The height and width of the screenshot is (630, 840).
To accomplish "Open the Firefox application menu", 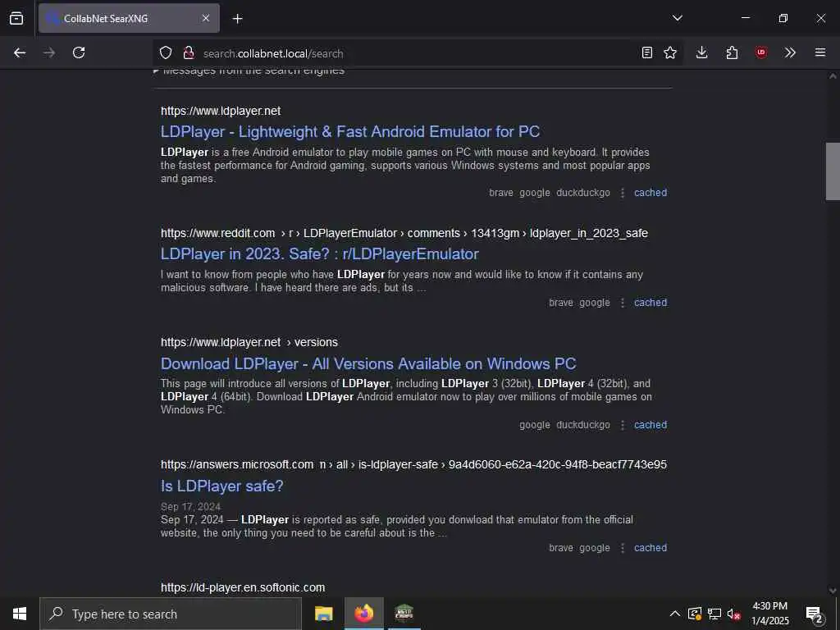I will (x=820, y=52).
